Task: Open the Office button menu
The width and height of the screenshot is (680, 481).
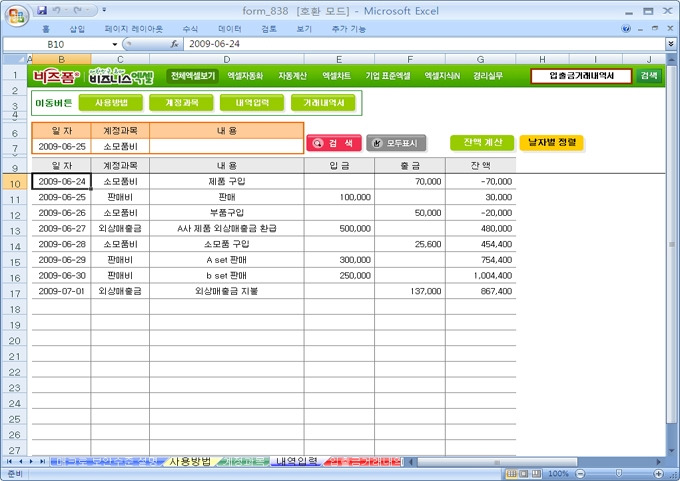Action: pos(16,16)
